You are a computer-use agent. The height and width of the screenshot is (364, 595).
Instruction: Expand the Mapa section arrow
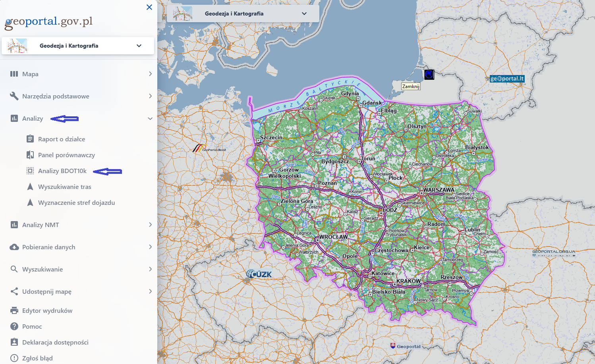coord(150,74)
